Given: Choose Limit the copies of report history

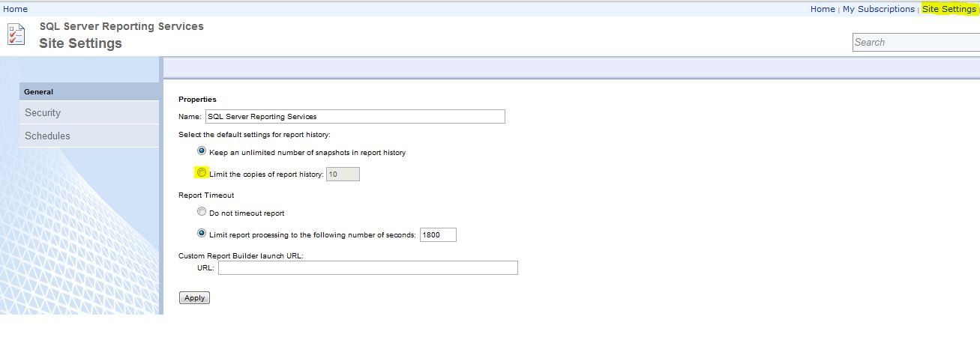Looking at the screenshot, I should 202,173.
